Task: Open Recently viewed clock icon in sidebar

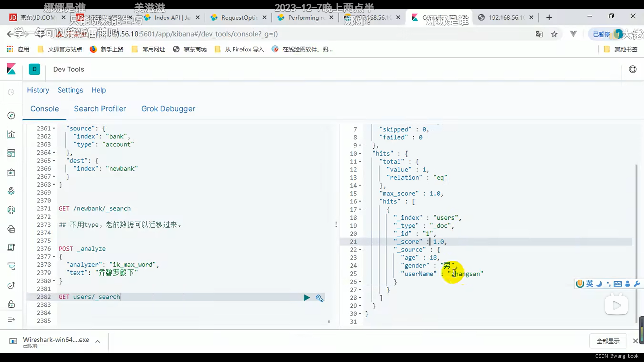Action: point(11,92)
